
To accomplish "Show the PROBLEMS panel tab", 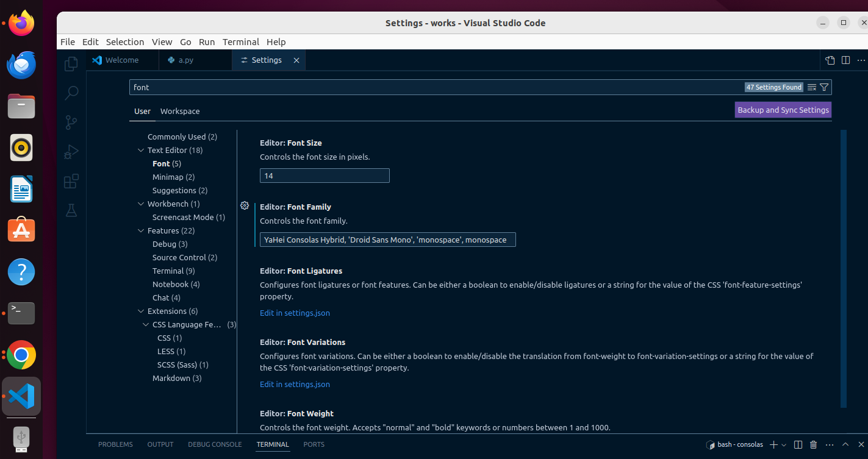I will 115,444.
